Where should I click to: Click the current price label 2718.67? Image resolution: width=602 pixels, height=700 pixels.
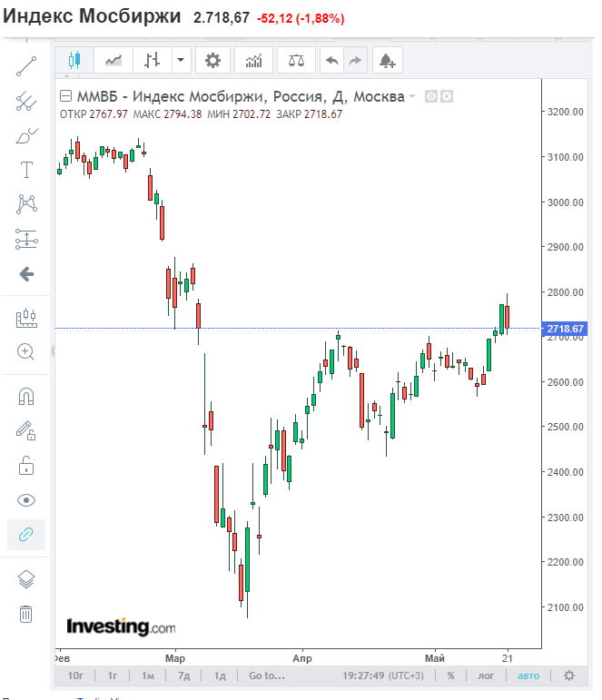[x=565, y=329]
